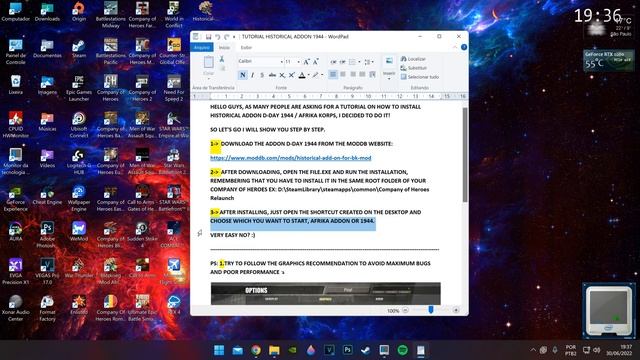The width and height of the screenshot is (640, 360).
Task: Click the text highlight color marker
Action: 316,75
